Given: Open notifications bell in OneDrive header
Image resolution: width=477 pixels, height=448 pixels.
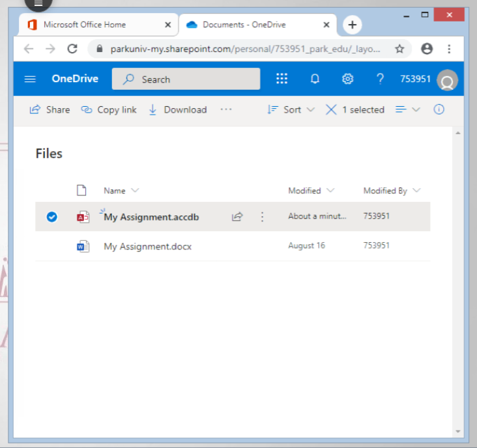Looking at the screenshot, I should [315, 79].
